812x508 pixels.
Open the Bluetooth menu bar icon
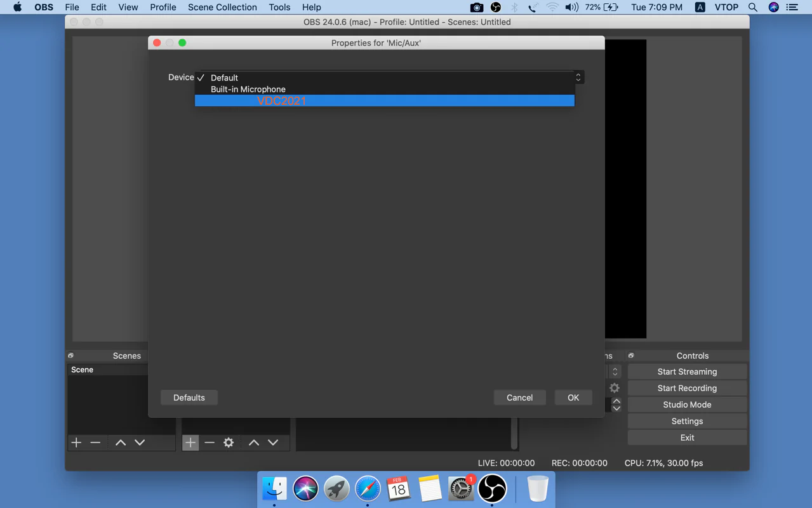point(515,7)
